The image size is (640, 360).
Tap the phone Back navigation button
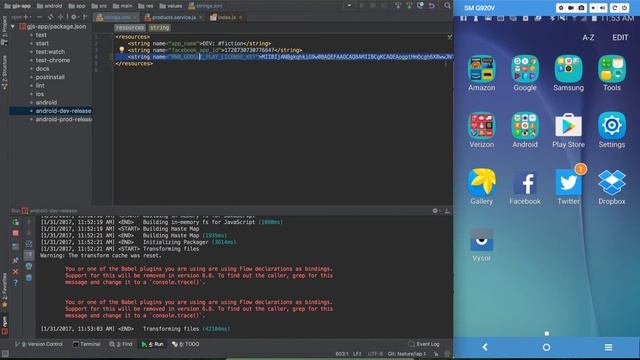(484, 347)
